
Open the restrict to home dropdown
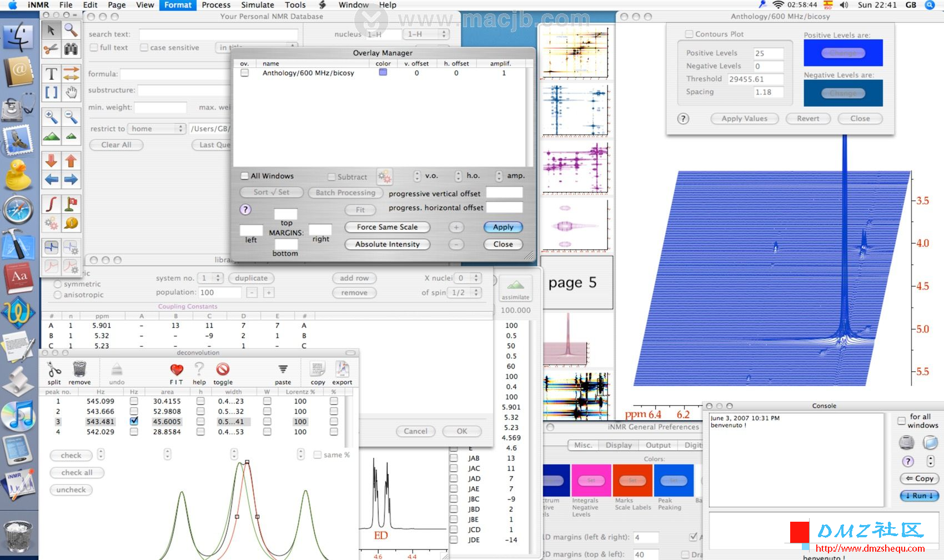coord(157,129)
